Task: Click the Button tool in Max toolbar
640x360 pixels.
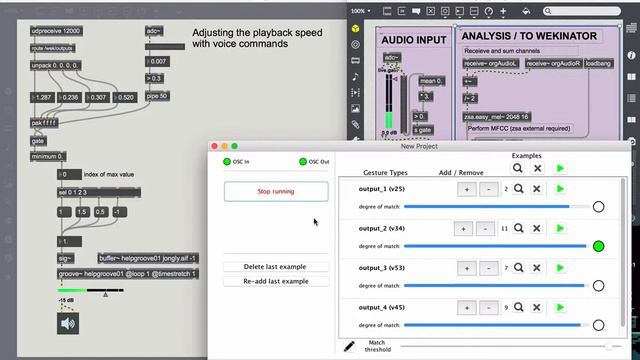Action: pyautogui.click(x=445, y=11)
